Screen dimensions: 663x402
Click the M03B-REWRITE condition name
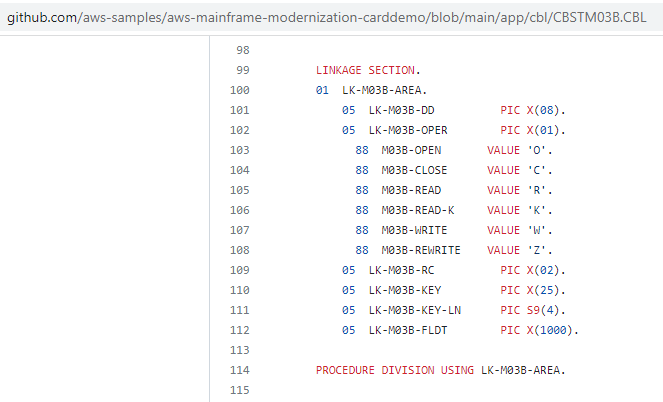(421, 250)
